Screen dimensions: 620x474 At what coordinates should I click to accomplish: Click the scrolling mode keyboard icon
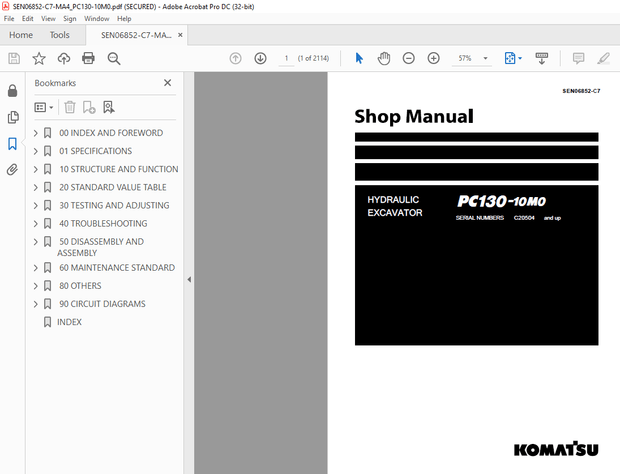(542, 59)
